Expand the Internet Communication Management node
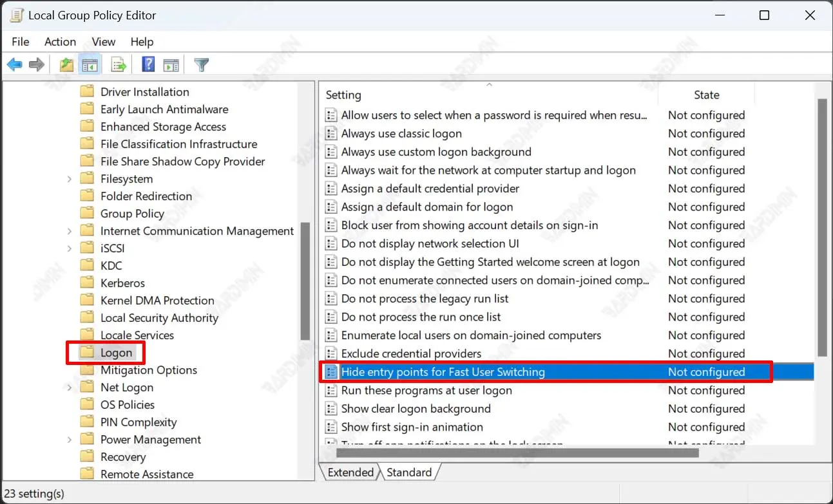 70,231
